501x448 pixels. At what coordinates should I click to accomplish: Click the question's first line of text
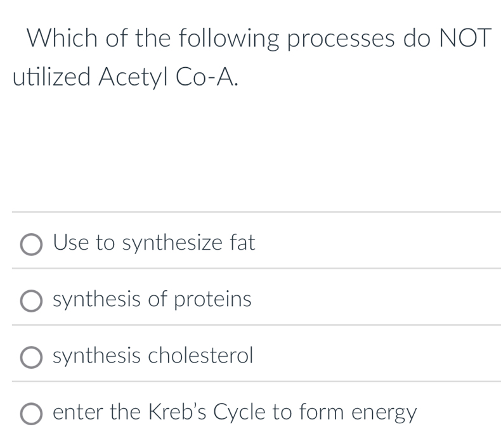[x=259, y=39]
